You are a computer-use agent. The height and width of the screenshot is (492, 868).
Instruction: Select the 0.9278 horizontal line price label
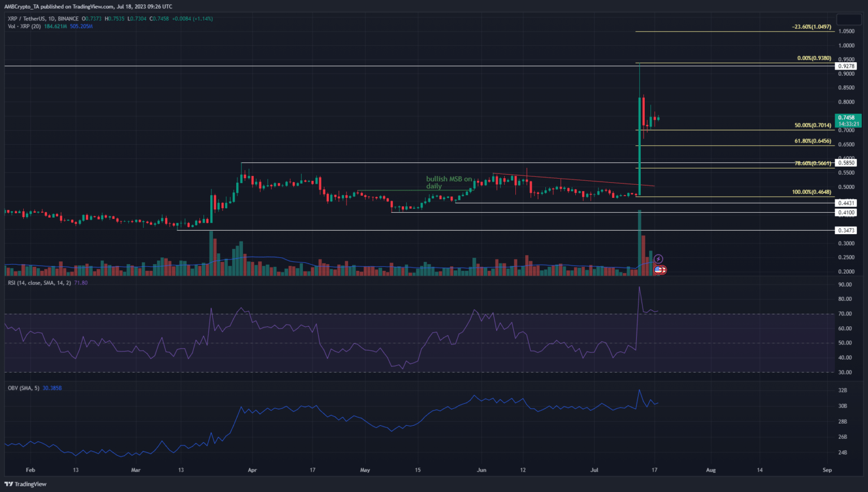coord(846,66)
